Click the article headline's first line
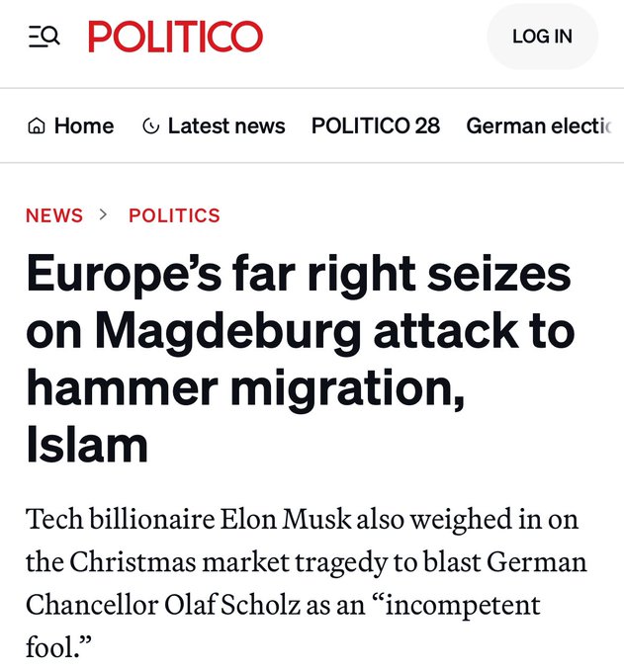 pyautogui.click(x=299, y=275)
